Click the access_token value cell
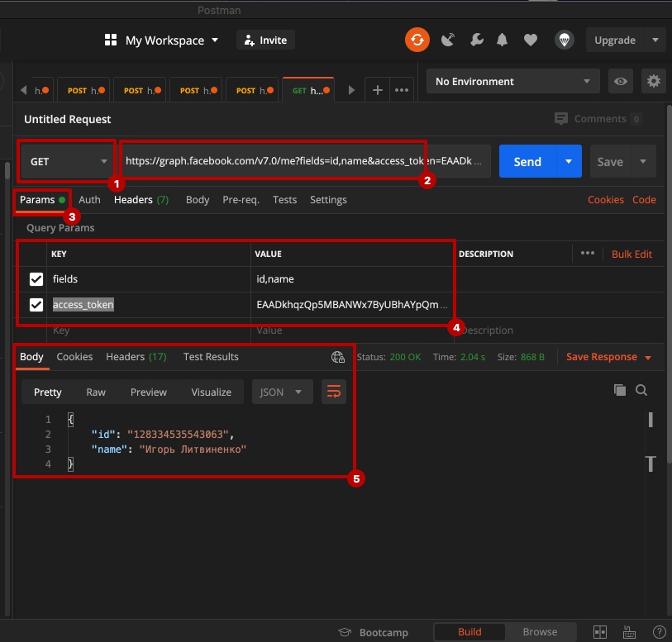This screenshot has height=642, width=672. coord(352,305)
